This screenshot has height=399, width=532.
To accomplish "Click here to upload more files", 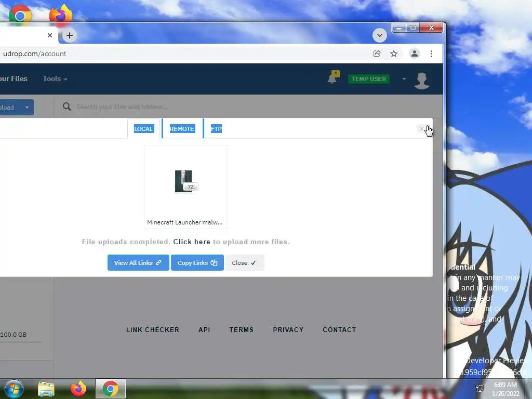I will 192,242.
